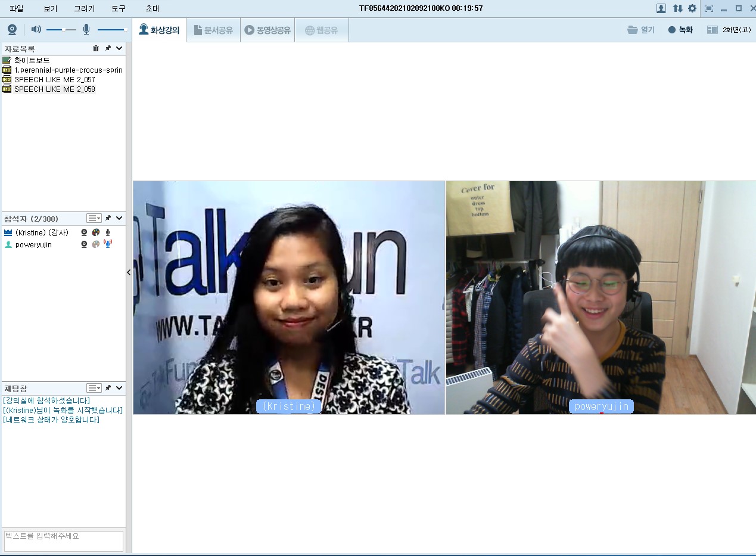The height and width of the screenshot is (556, 756).
Task: Toggle the microphone icon in the toolbar
Action: pyautogui.click(x=86, y=29)
